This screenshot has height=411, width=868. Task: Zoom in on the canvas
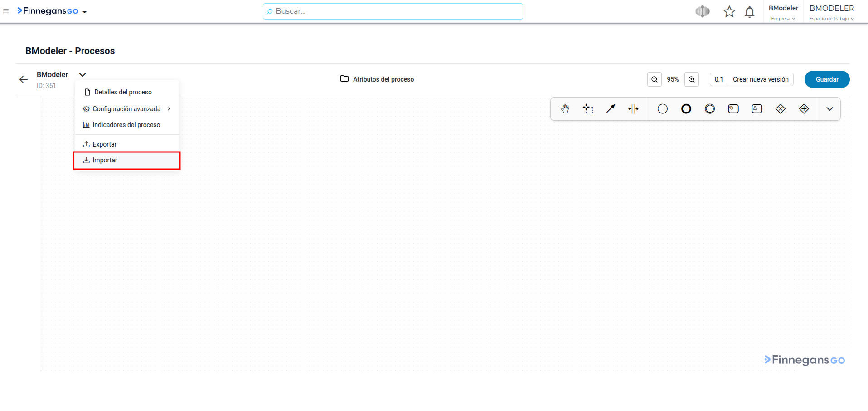[x=692, y=79]
